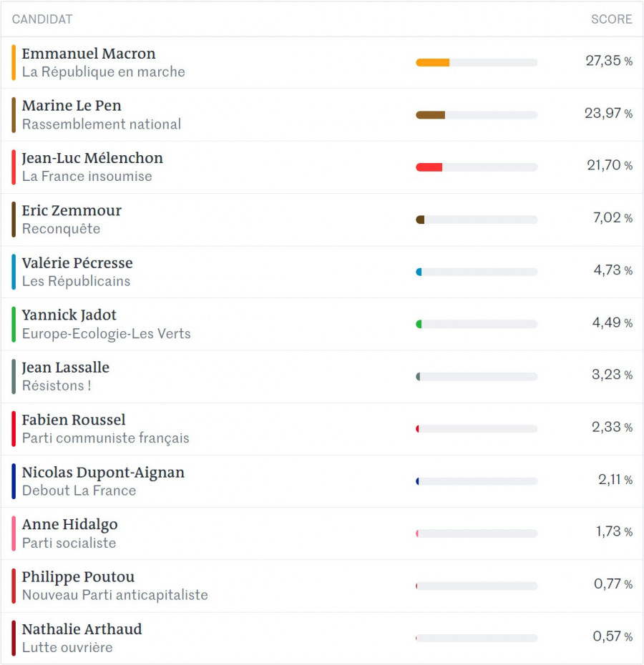Image resolution: width=644 pixels, height=665 pixels.
Task: Click the Europe-Ecologie-Les Verts party label
Action: (106, 334)
